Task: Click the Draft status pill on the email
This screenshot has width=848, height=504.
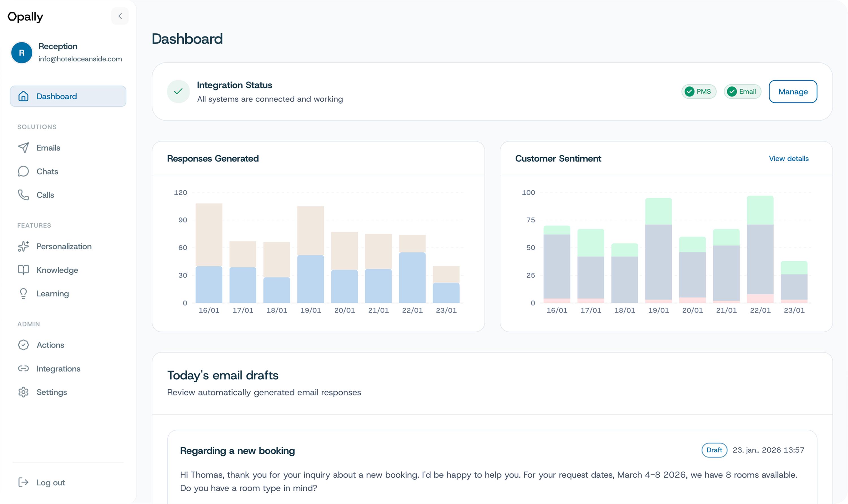Action: tap(714, 450)
